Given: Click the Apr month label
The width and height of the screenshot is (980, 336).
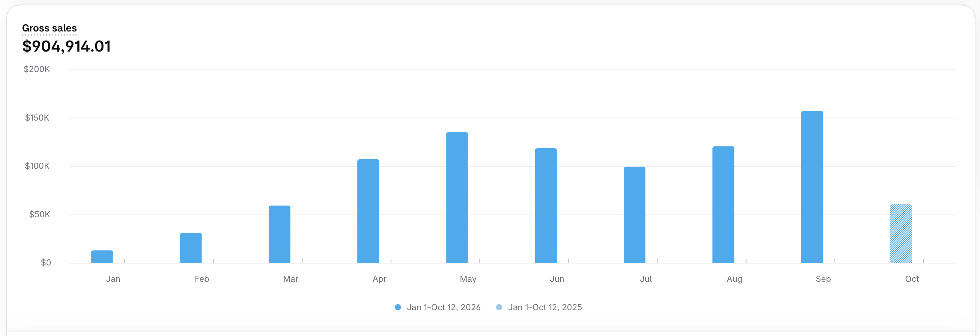Looking at the screenshot, I should (x=380, y=279).
